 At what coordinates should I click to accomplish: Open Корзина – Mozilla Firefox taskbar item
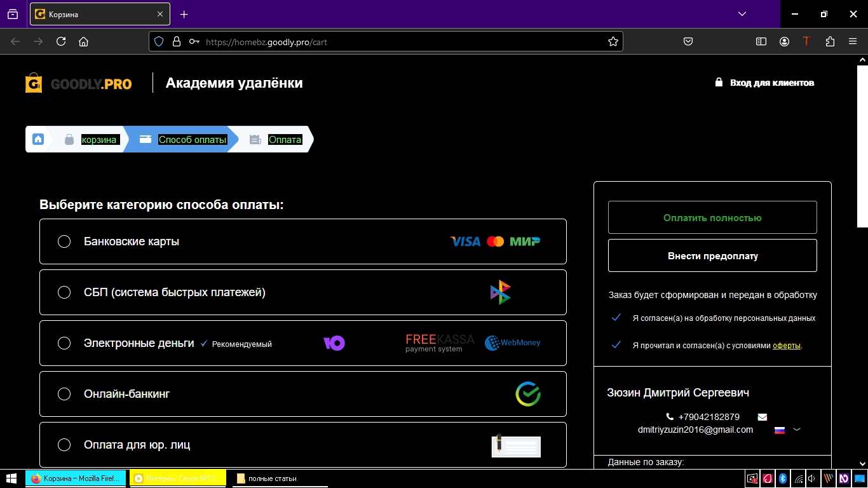[76, 478]
